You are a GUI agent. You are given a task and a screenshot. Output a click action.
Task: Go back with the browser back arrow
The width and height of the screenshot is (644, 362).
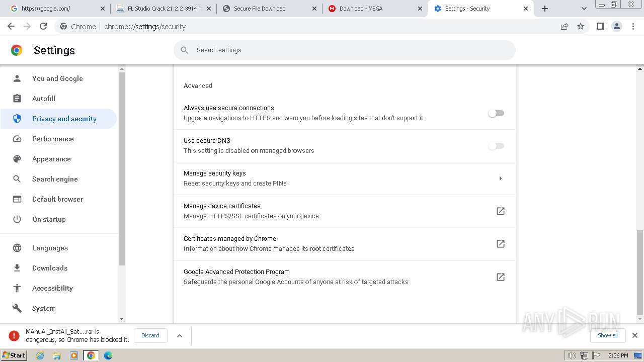click(x=11, y=27)
